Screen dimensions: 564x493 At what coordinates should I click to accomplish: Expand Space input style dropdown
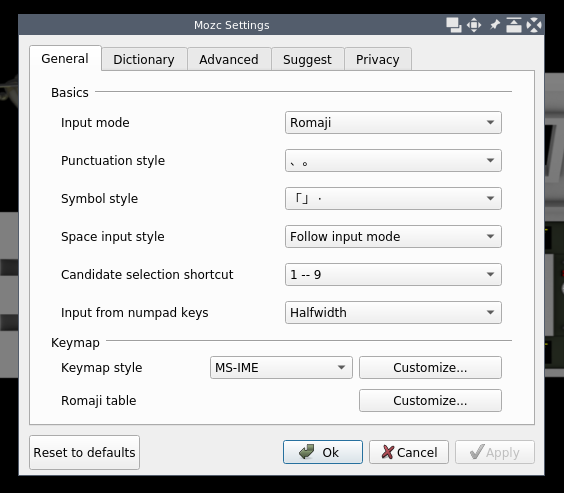[x=393, y=237]
